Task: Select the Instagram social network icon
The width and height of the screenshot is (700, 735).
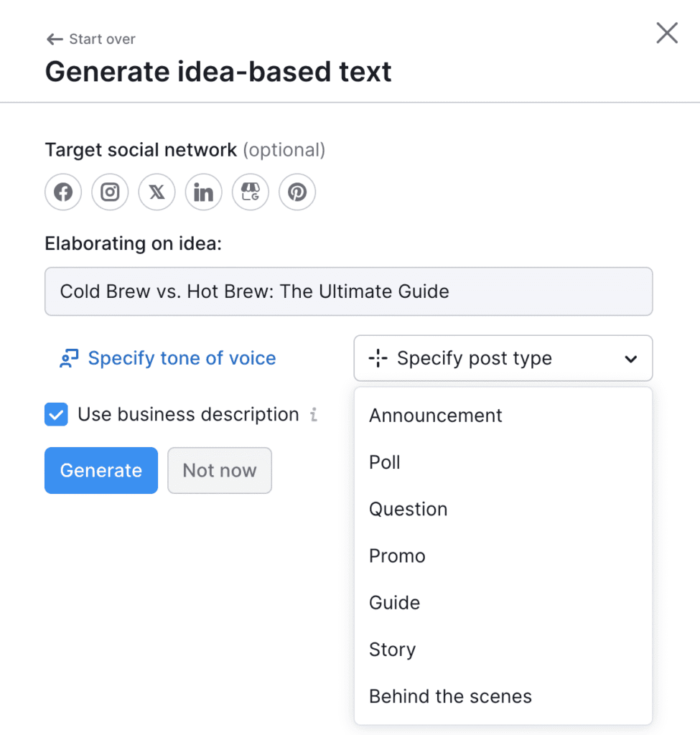Action: [110, 192]
